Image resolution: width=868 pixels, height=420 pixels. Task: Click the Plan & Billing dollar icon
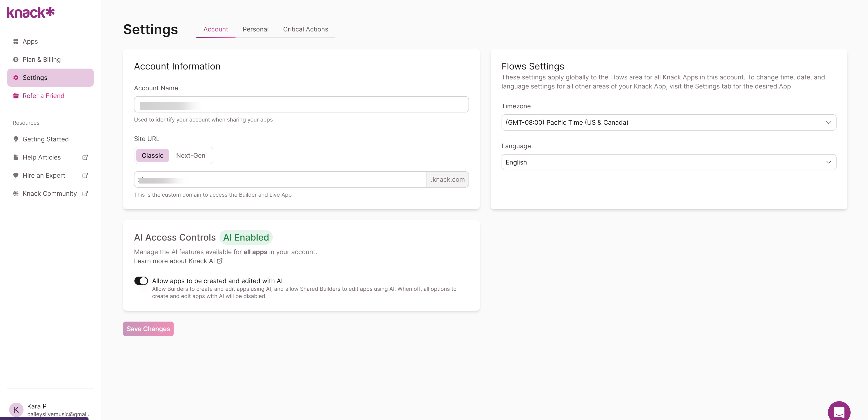(x=15, y=60)
